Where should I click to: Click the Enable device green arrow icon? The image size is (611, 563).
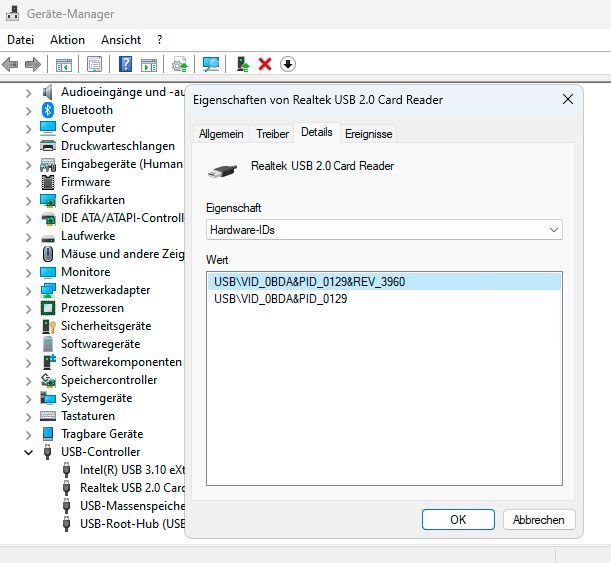[x=243, y=64]
